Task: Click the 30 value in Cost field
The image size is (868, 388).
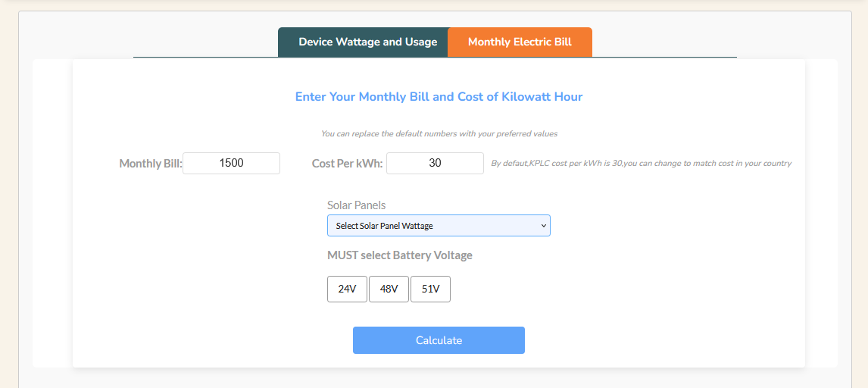Action: [435, 163]
